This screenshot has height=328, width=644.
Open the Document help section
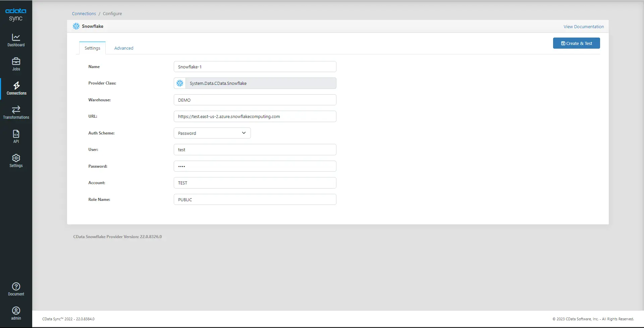[x=16, y=289]
